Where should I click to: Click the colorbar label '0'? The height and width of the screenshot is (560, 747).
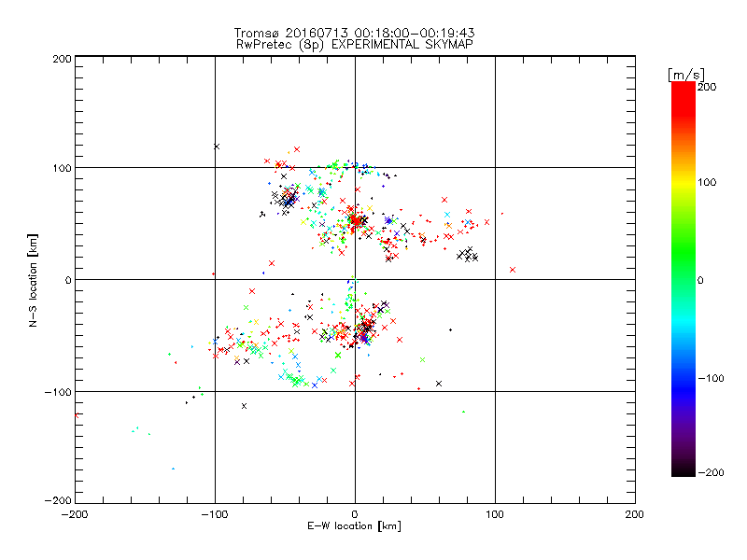pos(700,280)
